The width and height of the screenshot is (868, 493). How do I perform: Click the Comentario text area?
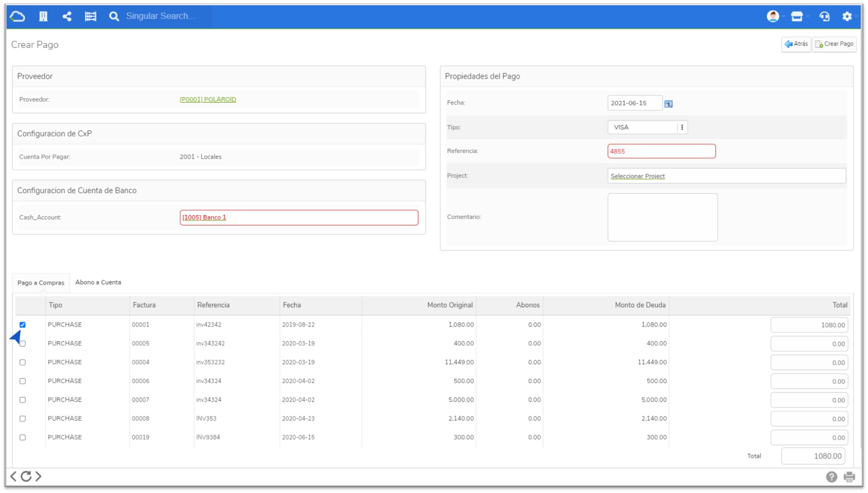click(663, 217)
